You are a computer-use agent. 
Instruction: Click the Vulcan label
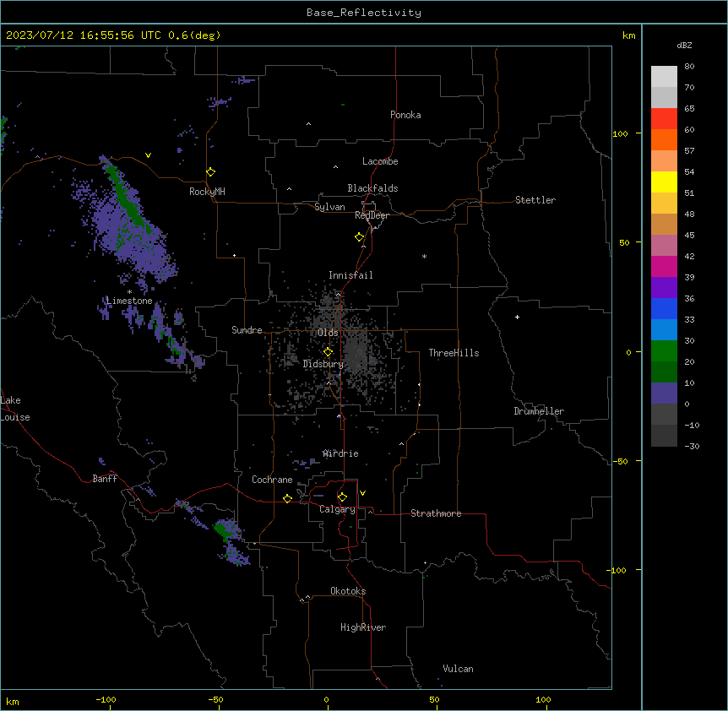coord(458,669)
